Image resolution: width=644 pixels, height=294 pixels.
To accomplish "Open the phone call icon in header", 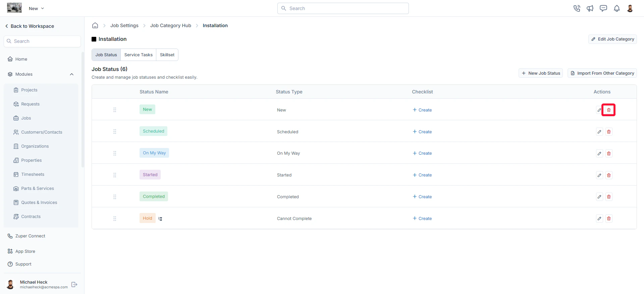I will [577, 8].
